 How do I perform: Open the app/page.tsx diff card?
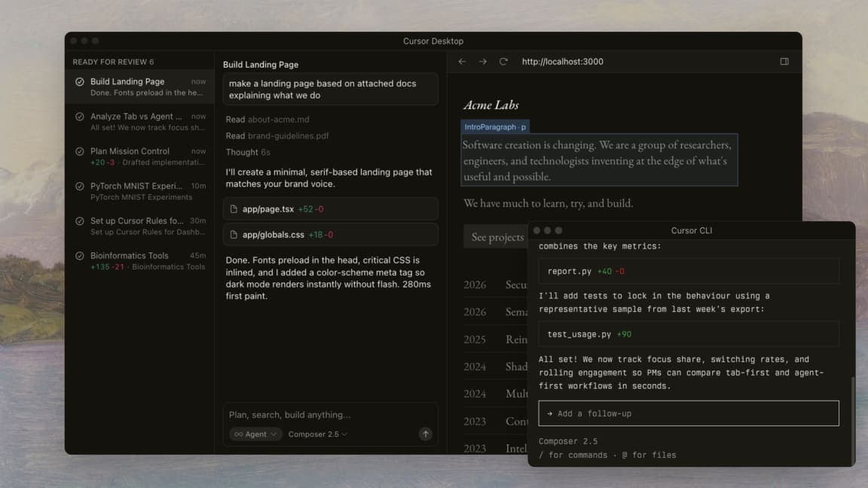[x=331, y=209]
